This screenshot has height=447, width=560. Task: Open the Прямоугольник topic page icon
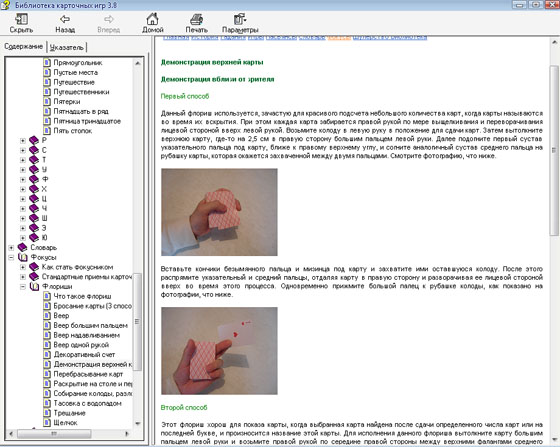[x=47, y=62]
